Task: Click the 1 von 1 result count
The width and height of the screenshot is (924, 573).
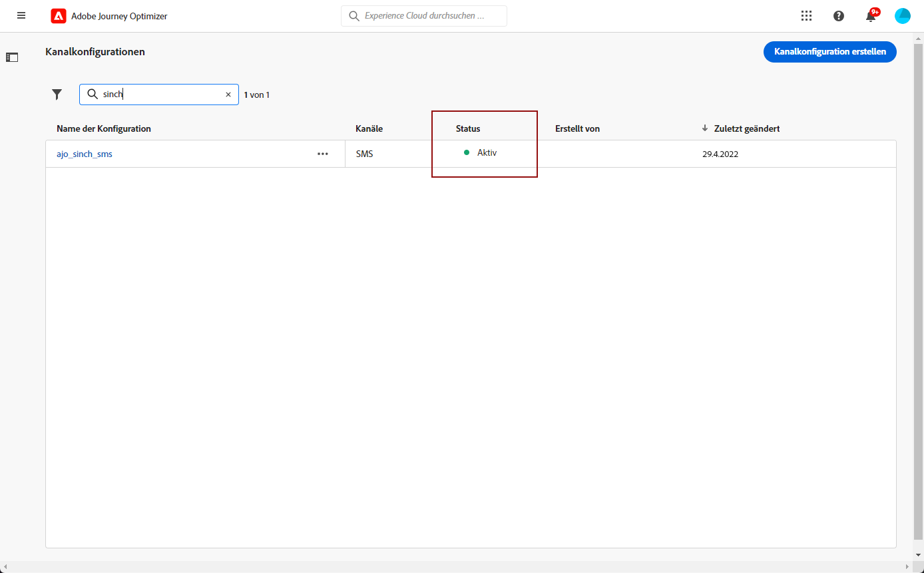Action: coord(257,95)
